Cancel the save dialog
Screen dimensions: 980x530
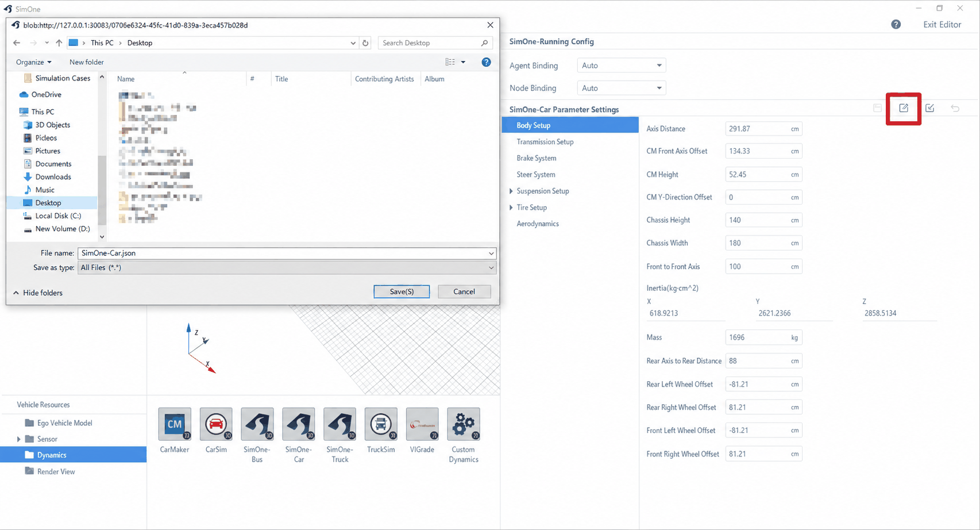point(464,291)
